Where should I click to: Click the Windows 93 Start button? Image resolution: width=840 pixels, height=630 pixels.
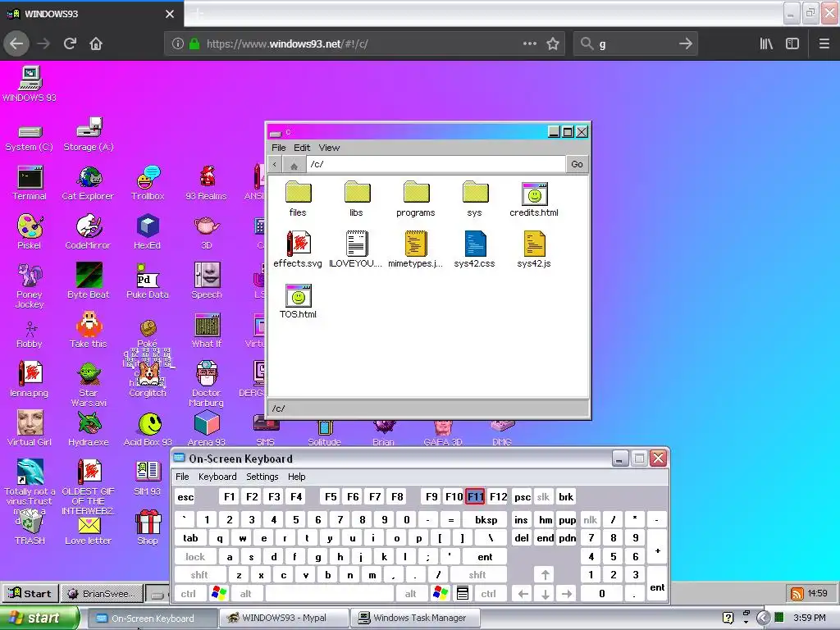point(30,594)
